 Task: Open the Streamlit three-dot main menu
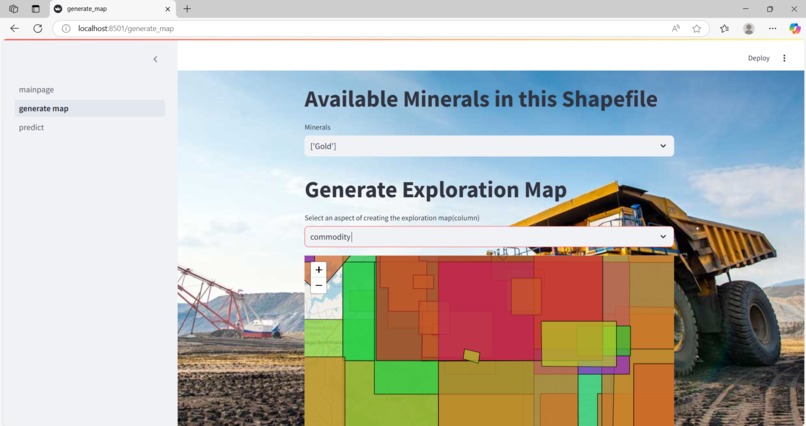pyautogui.click(x=784, y=58)
